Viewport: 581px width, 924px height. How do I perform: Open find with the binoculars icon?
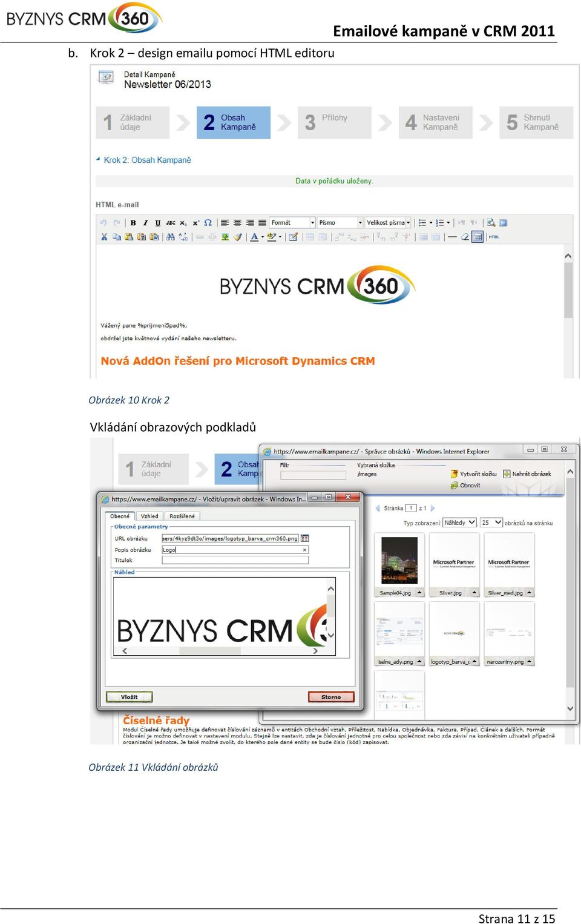pyautogui.click(x=171, y=237)
